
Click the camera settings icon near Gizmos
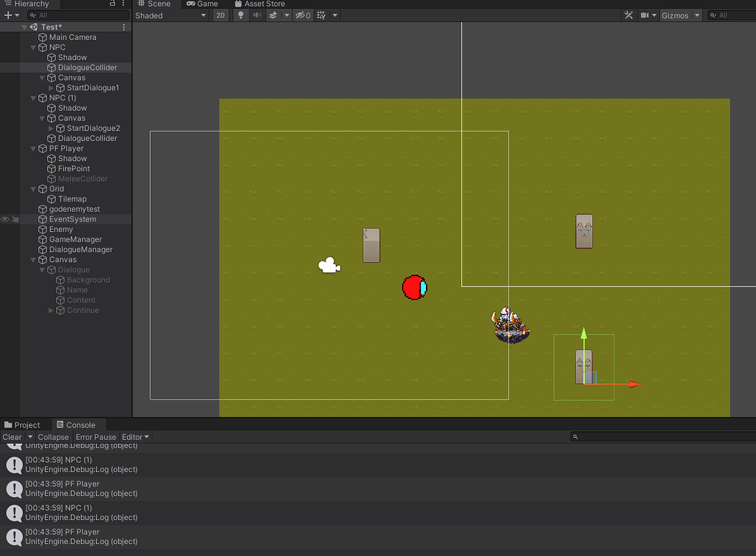(x=644, y=15)
